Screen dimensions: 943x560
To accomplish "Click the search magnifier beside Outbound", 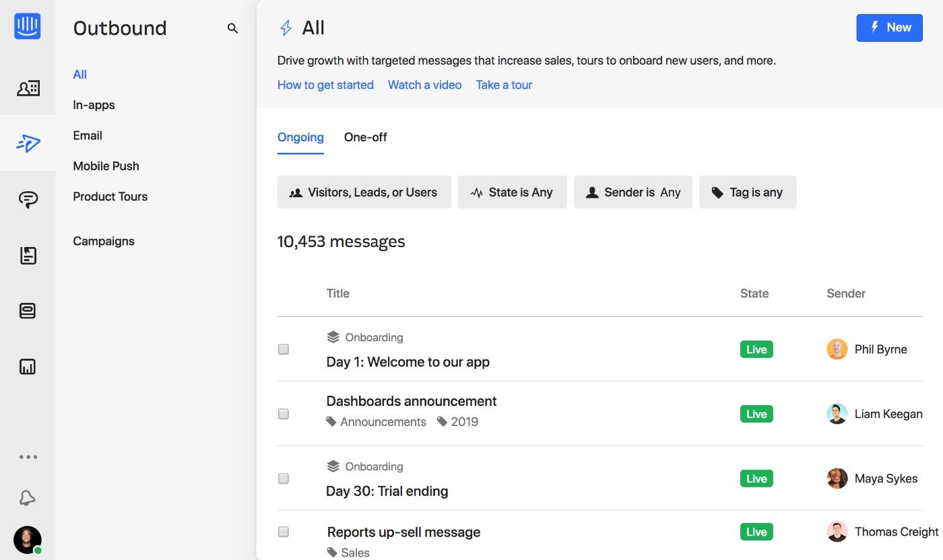I will point(232,28).
